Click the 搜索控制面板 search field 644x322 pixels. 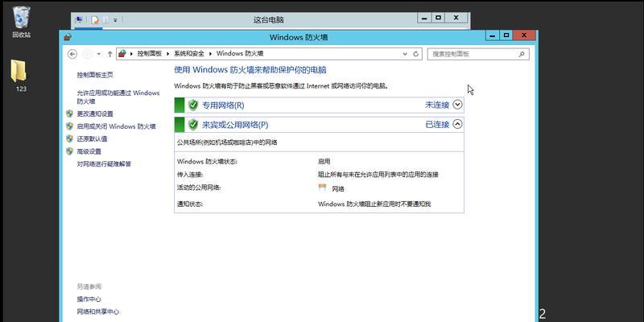click(478, 54)
